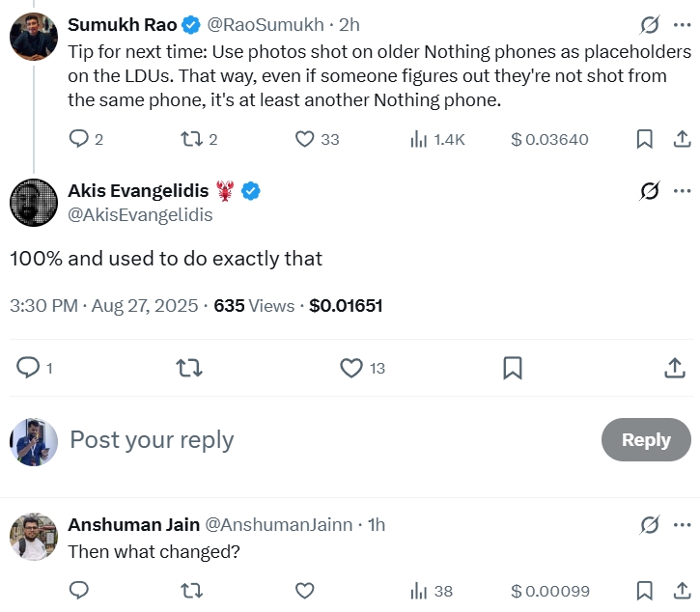Reply to Akis Evangelidis's main post
This screenshot has height=612, width=700.
pyautogui.click(x=29, y=367)
